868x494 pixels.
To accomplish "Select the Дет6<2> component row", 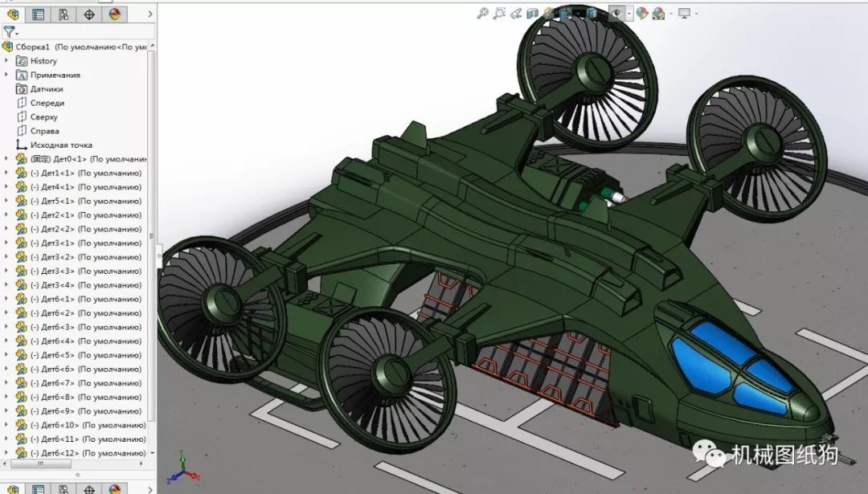I will (79, 313).
